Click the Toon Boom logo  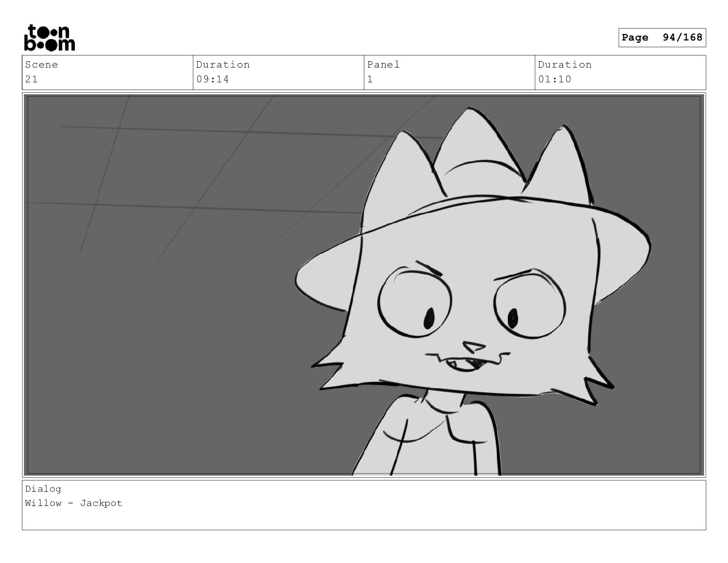coord(49,38)
